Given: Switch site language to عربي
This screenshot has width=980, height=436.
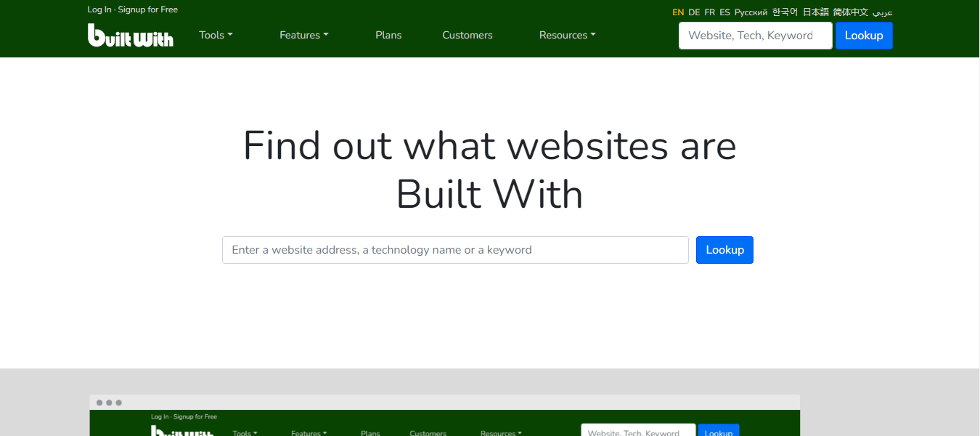Looking at the screenshot, I should click(x=882, y=12).
